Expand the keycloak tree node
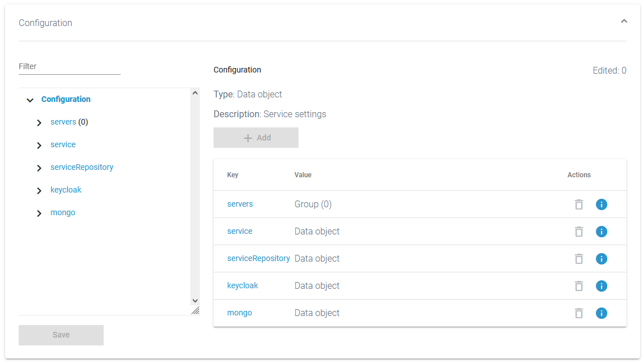The image size is (644, 363). coord(39,190)
